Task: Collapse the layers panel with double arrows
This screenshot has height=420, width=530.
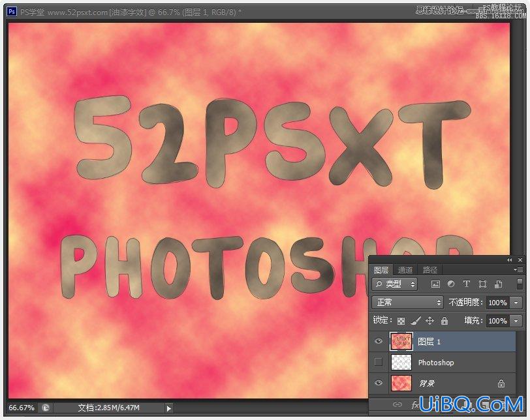Action: tap(509, 260)
